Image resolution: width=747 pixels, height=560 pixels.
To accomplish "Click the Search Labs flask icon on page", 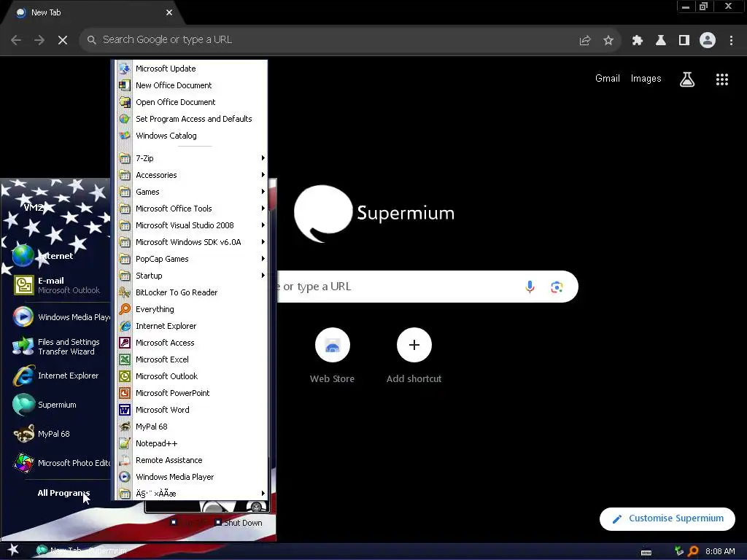I will [687, 79].
